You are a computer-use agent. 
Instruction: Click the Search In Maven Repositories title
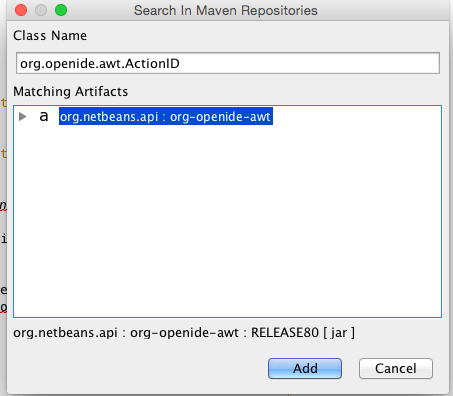[226, 10]
